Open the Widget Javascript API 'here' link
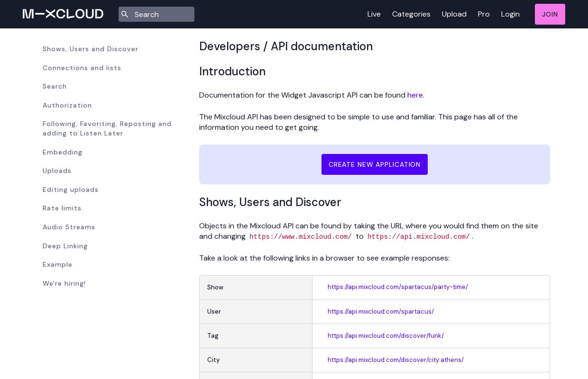Screen dimensions: 588x379 tap(415, 95)
